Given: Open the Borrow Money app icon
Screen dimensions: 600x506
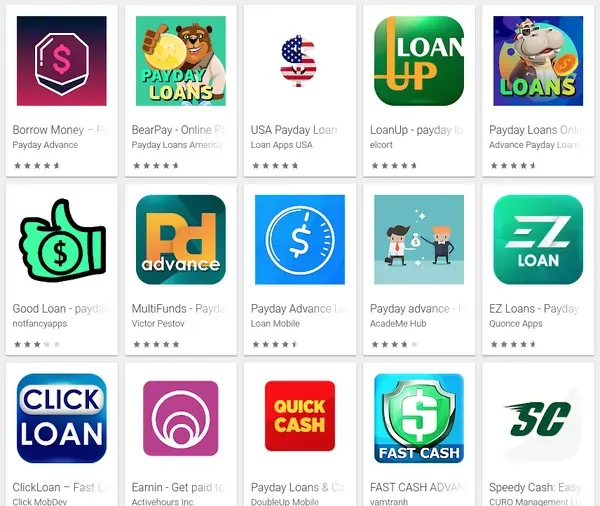Looking at the screenshot, I should coord(62,61).
